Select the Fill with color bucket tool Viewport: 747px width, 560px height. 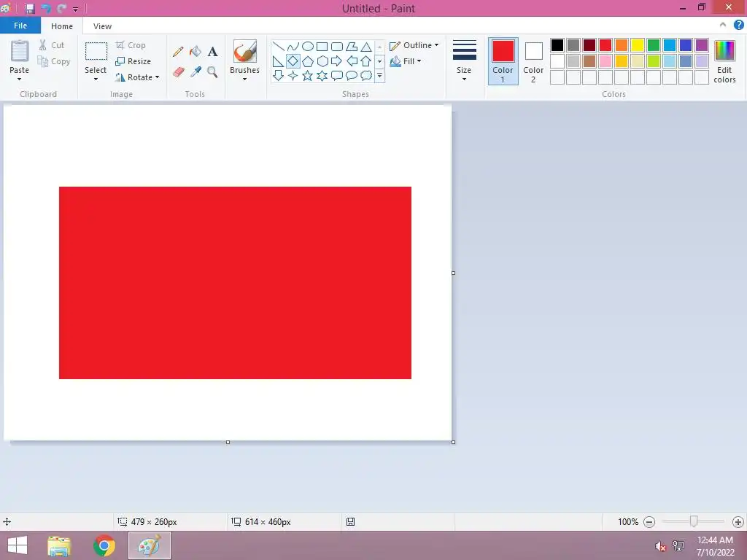pos(196,52)
